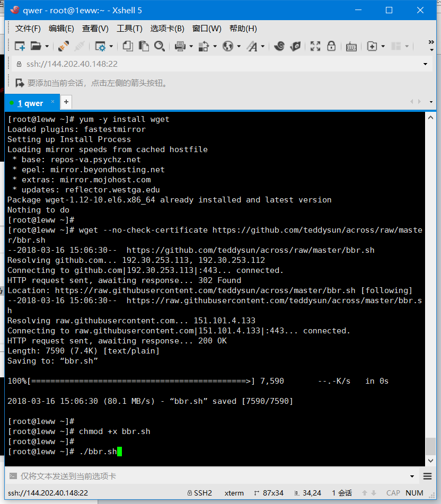Click the compose bar send-target icon
The height and width of the screenshot is (504, 441).
(x=13, y=476)
